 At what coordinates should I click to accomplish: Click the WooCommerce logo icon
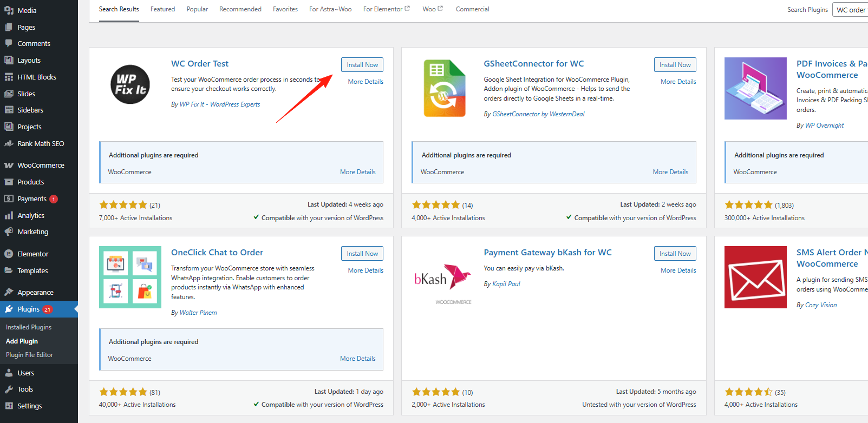coord(9,165)
